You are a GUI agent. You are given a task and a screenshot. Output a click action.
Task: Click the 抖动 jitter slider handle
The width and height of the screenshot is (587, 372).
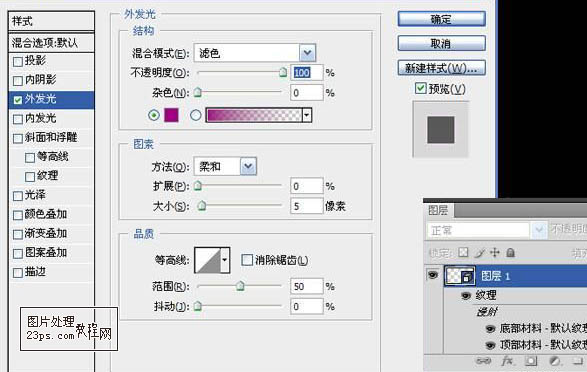(x=198, y=306)
